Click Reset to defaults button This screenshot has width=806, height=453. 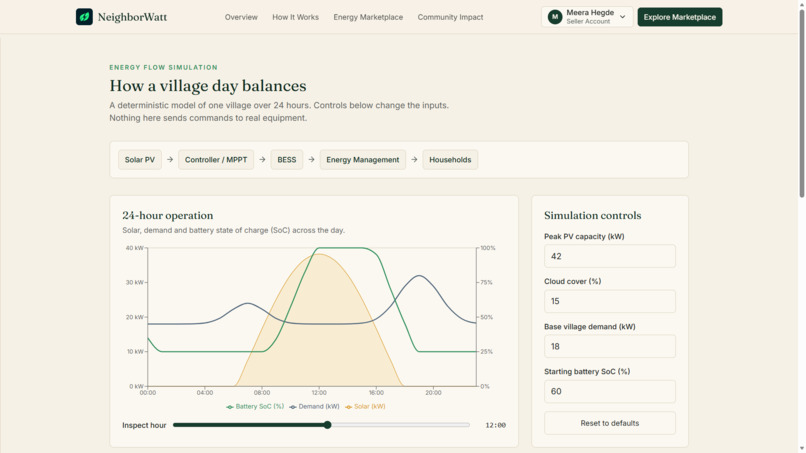[x=610, y=423]
